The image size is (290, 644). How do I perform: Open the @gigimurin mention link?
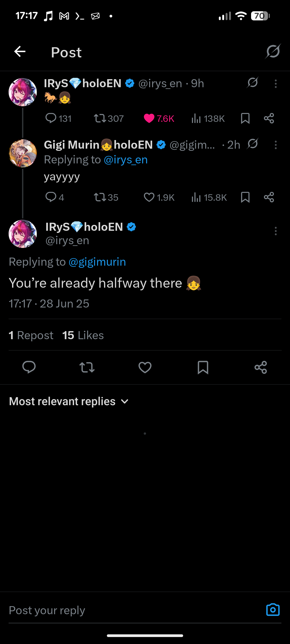(x=97, y=262)
